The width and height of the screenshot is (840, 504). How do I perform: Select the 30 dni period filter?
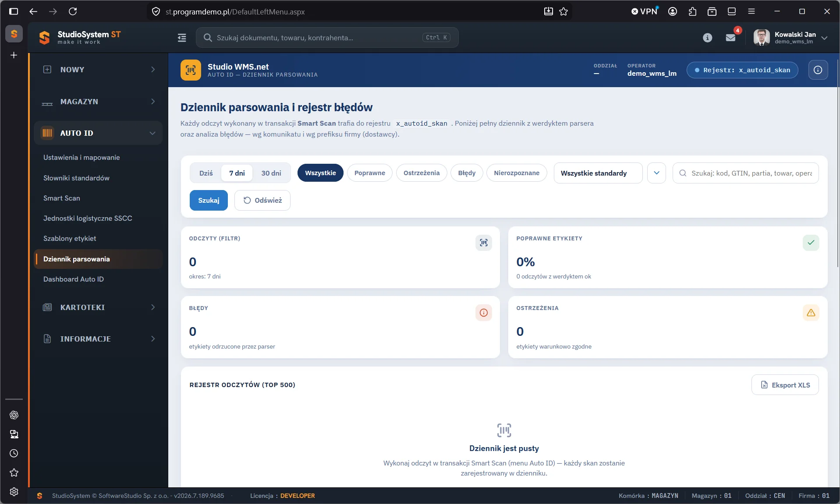[x=271, y=173]
